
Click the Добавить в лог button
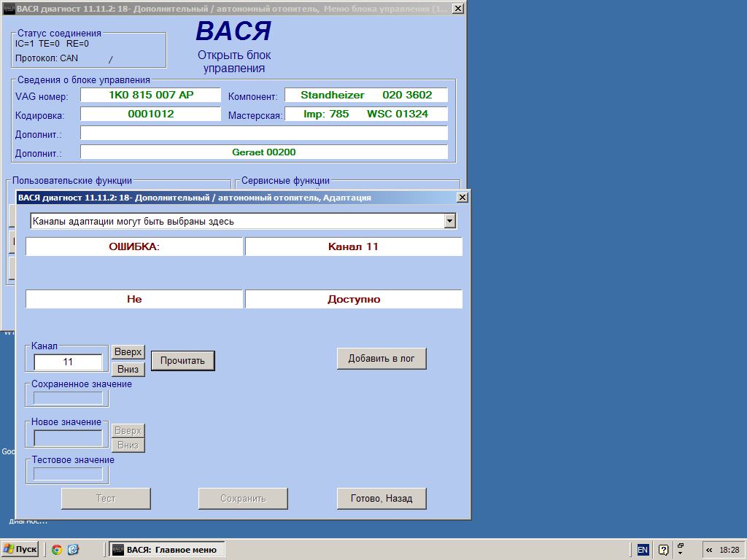[x=381, y=359]
